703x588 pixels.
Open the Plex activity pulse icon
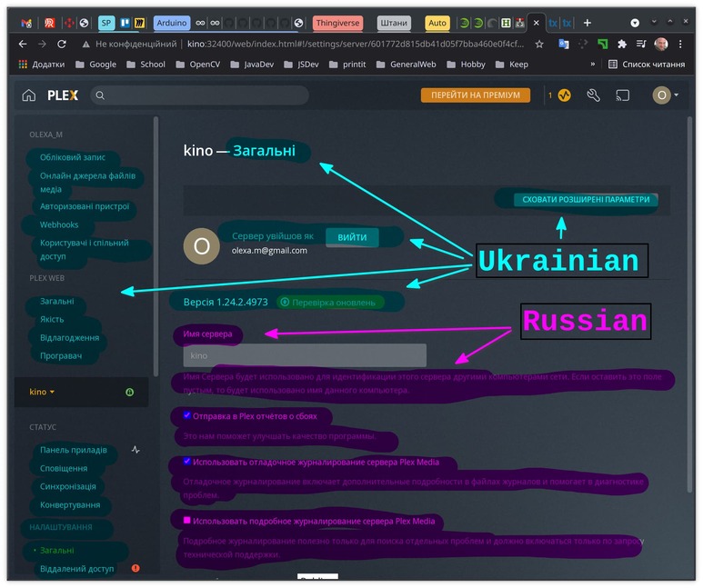(565, 95)
